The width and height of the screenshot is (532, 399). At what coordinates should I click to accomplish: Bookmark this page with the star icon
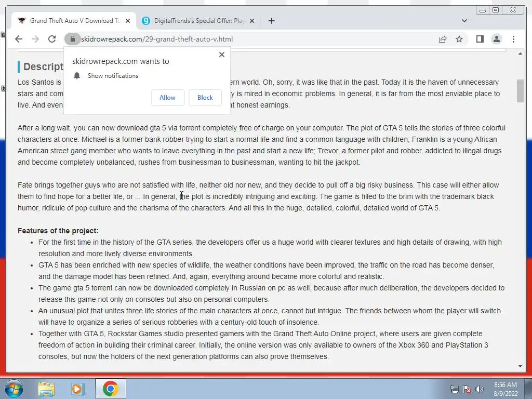click(459, 39)
